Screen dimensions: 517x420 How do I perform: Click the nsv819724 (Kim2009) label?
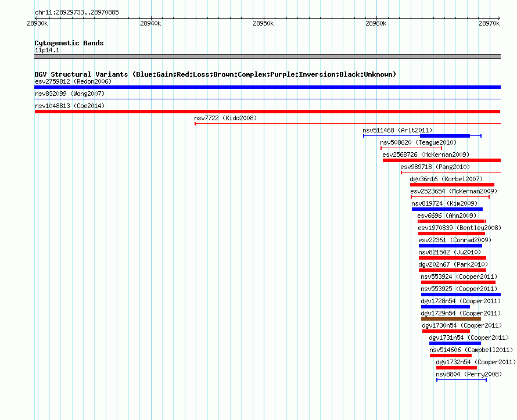pos(444,203)
